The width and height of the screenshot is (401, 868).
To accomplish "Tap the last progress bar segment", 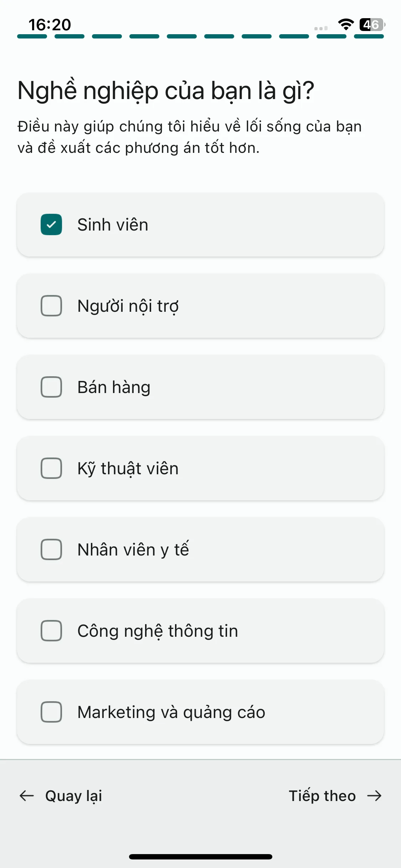I will point(369,36).
